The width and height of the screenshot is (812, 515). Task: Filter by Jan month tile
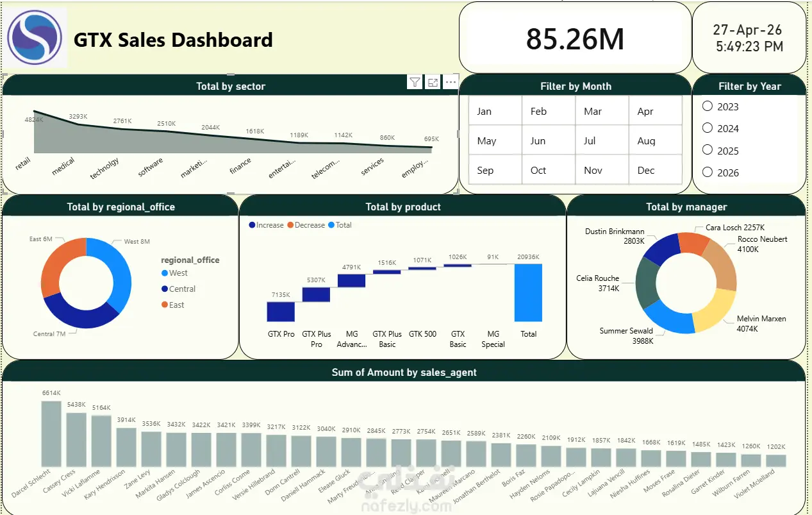point(495,111)
